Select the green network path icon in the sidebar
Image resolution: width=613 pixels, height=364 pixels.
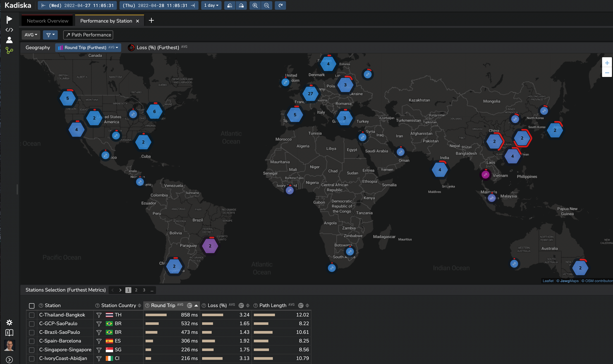(x=9, y=51)
